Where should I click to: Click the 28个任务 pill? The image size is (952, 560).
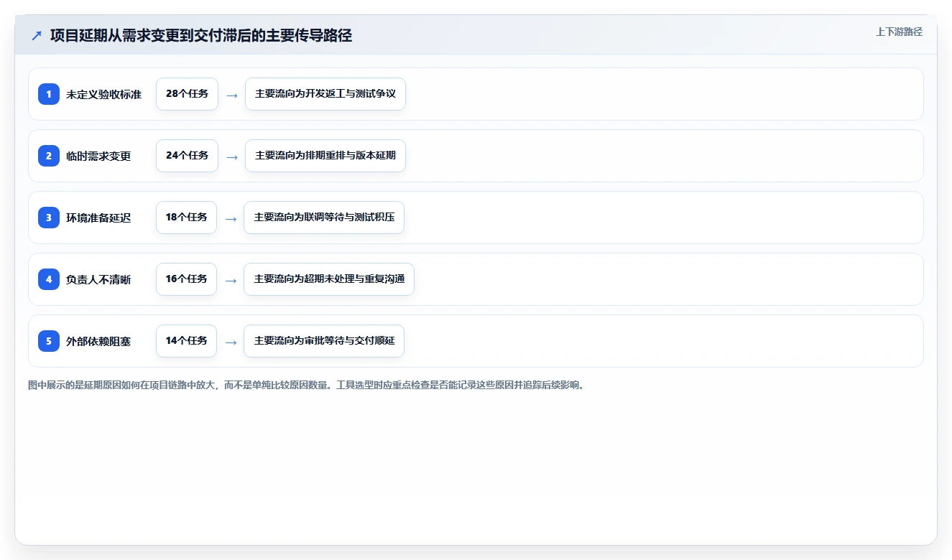point(187,94)
